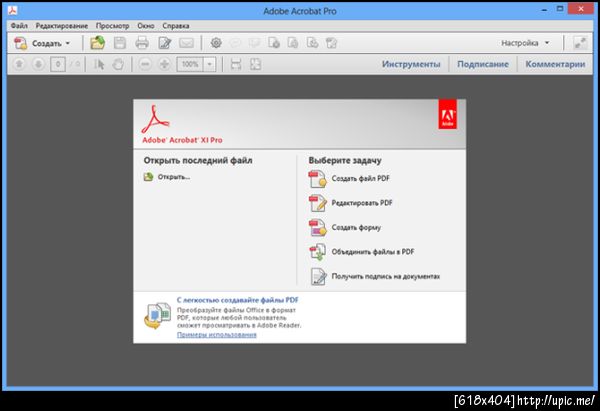Click the sticky note comment icon
Viewport: 600px width, 411px height.
[x=235, y=43]
